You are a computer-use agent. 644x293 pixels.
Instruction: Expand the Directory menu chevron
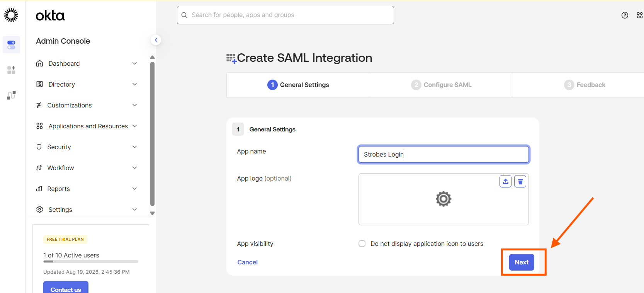tap(134, 84)
